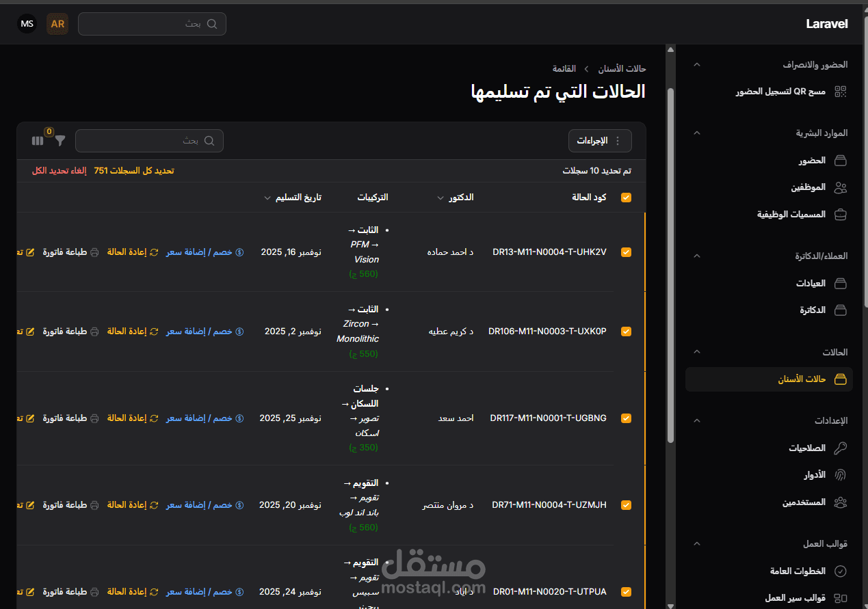Open the الإجراءات button above the table

coord(600,141)
